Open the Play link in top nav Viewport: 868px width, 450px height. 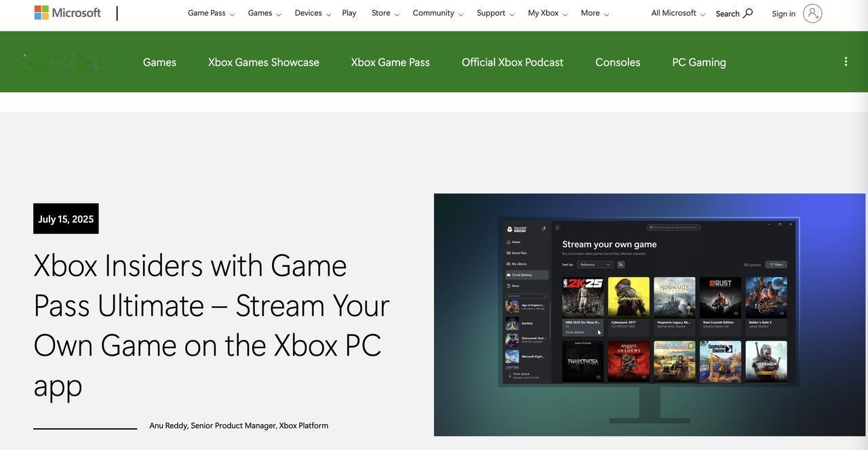click(x=349, y=13)
